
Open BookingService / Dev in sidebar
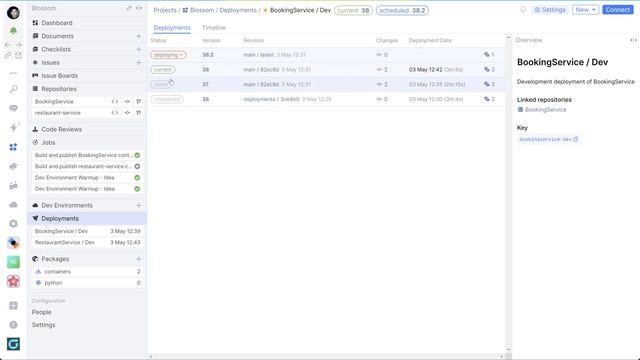[x=87, y=231]
